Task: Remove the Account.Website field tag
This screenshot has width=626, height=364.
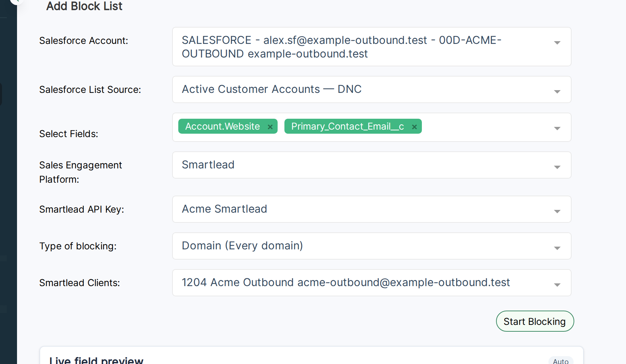Action: 270,127
